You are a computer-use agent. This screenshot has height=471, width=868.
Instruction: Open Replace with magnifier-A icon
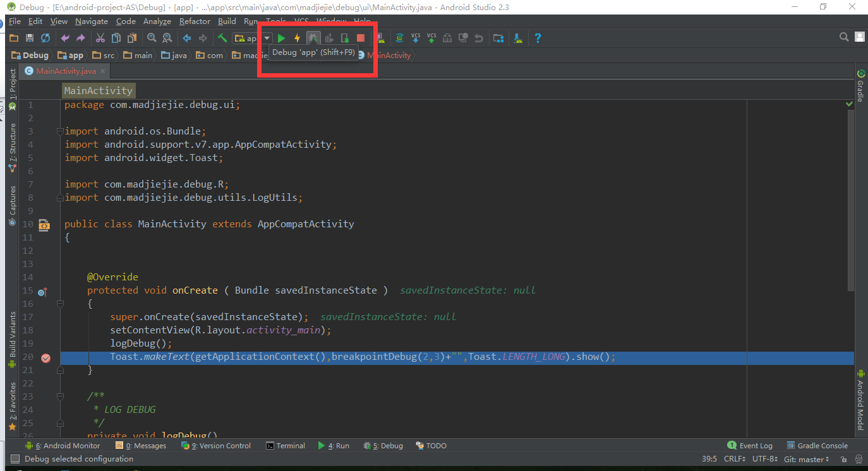(167, 38)
